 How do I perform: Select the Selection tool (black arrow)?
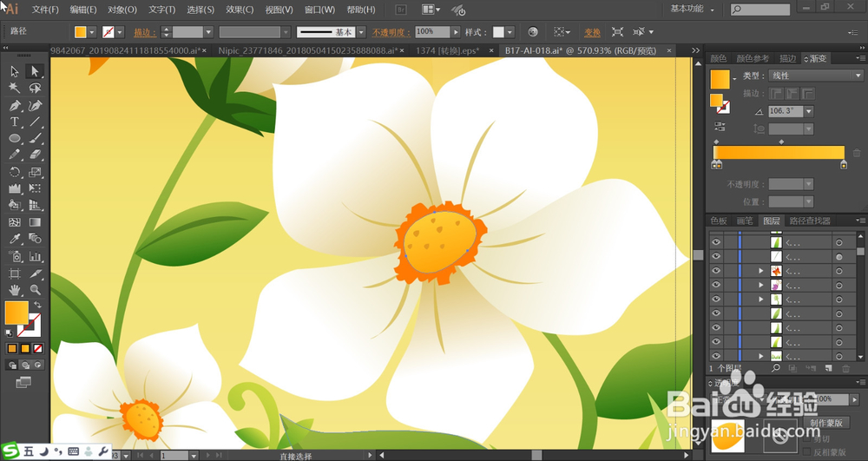tap(15, 71)
